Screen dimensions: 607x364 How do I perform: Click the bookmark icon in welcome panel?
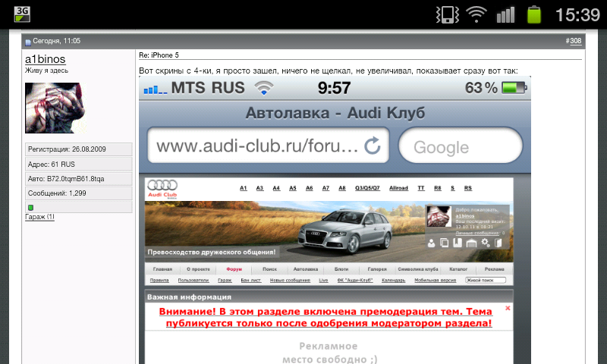pyautogui.click(x=458, y=243)
